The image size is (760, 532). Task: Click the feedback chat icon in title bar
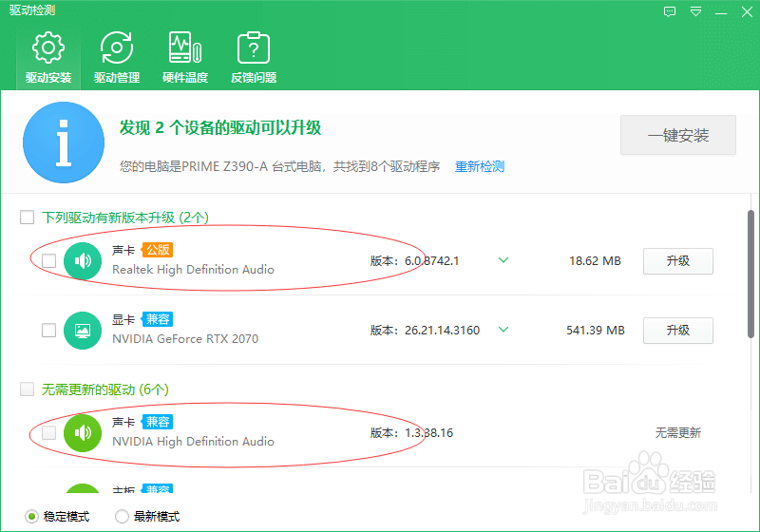(x=670, y=11)
